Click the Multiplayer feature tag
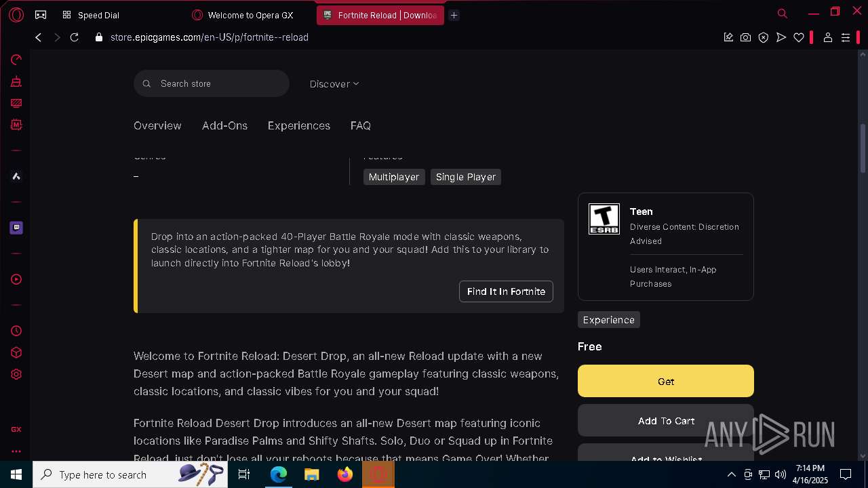The image size is (868, 488). point(394,177)
